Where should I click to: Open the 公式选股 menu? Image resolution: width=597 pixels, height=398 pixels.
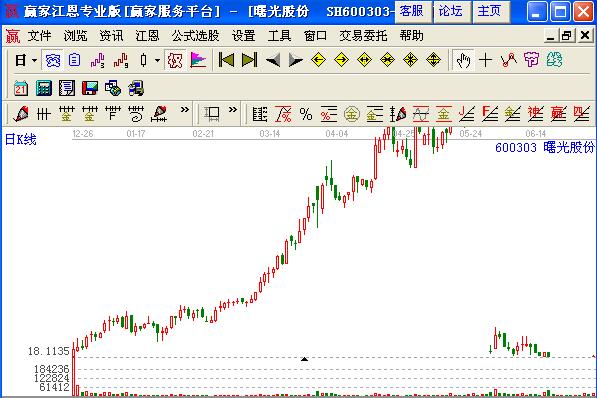point(195,36)
